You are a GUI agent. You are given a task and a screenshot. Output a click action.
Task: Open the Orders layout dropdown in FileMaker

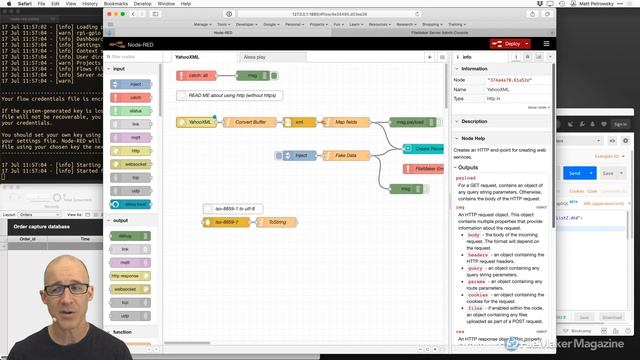tap(39, 215)
